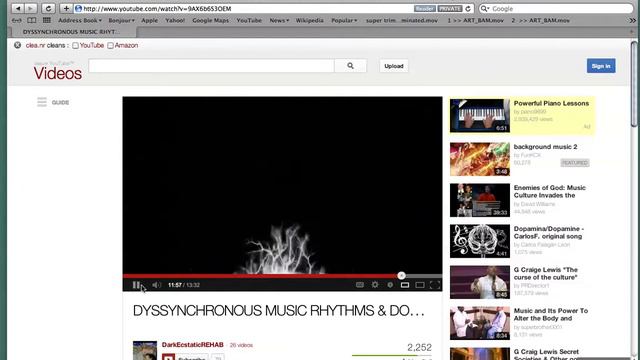Toggle video captions

(x=360, y=285)
